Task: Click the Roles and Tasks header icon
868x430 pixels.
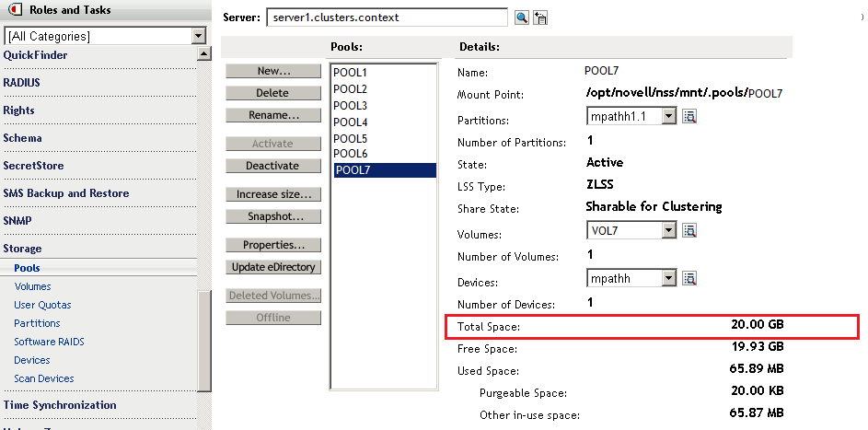Action: (x=15, y=10)
